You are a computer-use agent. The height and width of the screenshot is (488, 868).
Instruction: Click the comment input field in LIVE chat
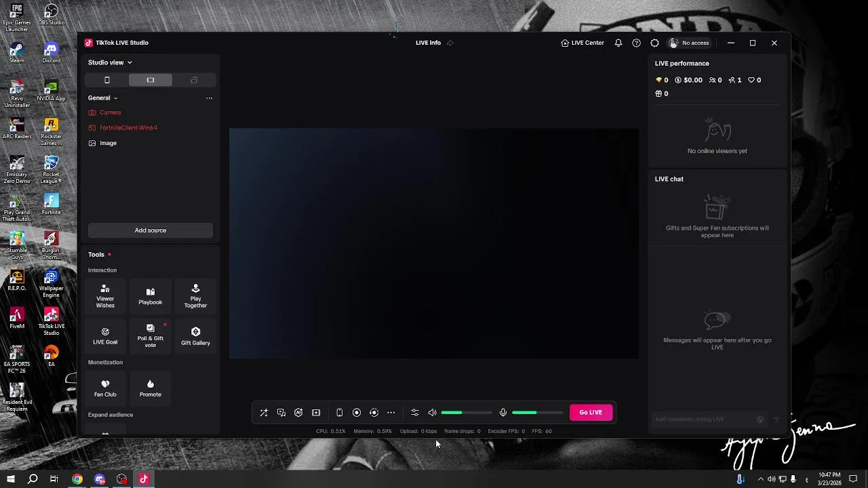(704, 420)
